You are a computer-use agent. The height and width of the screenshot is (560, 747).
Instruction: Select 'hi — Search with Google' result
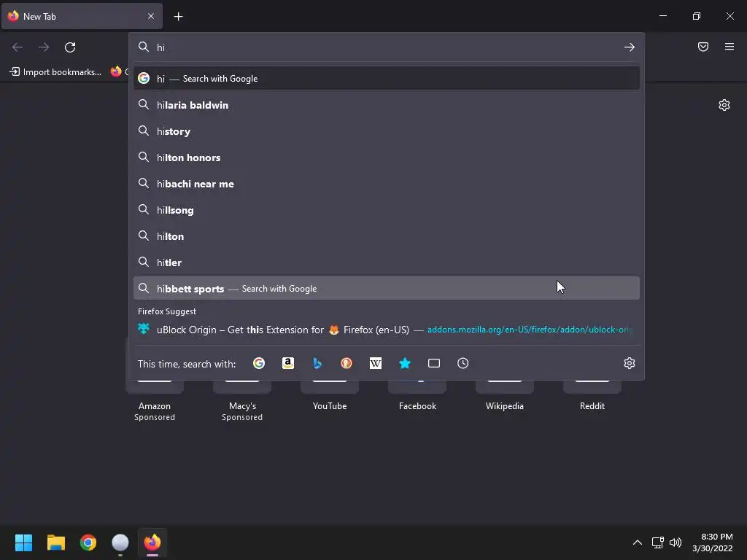(x=386, y=79)
